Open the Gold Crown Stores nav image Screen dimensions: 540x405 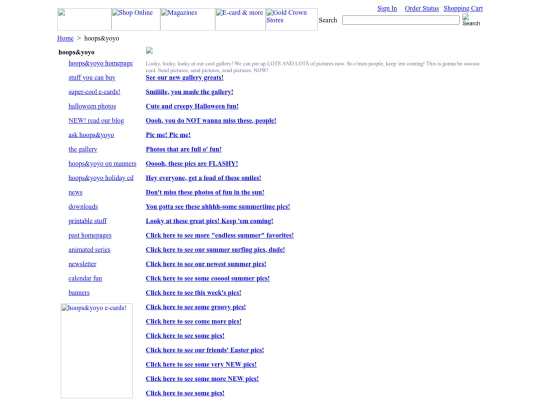click(x=292, y=19)
